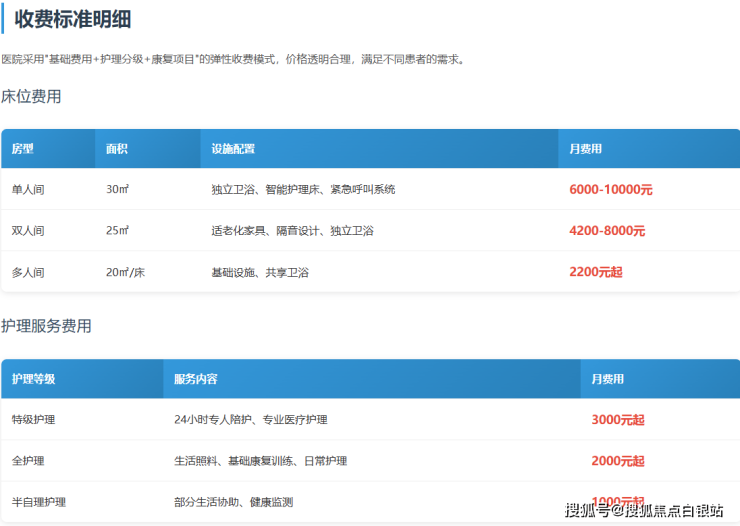Click the 2000元起 price
This screenshot has height=526, width=740.
(x=617, y=461)
